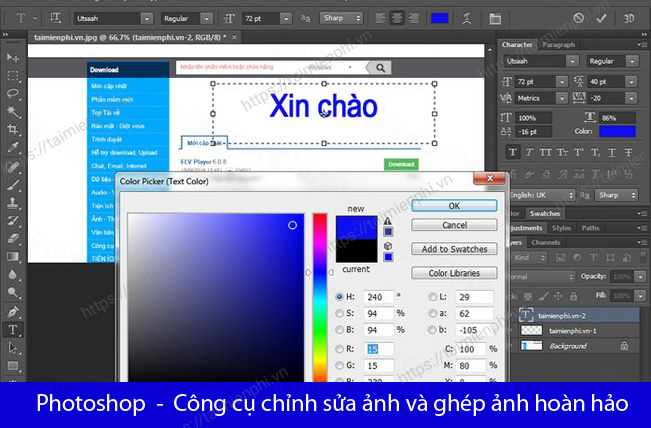Switch to the Channels tab
Screen dimensions: 651x428
point(546,242)
